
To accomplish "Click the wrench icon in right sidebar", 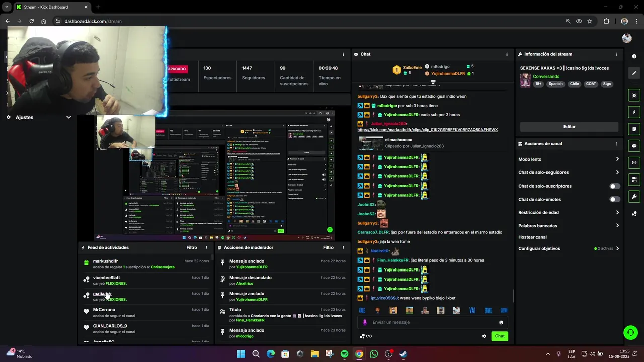I will [634, 197].
